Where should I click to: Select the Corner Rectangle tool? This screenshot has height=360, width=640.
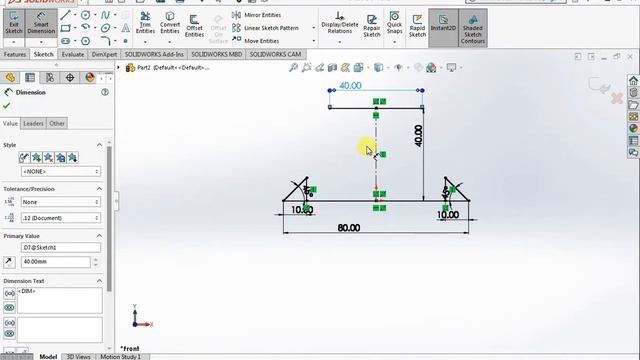click(x=65, y=28)
